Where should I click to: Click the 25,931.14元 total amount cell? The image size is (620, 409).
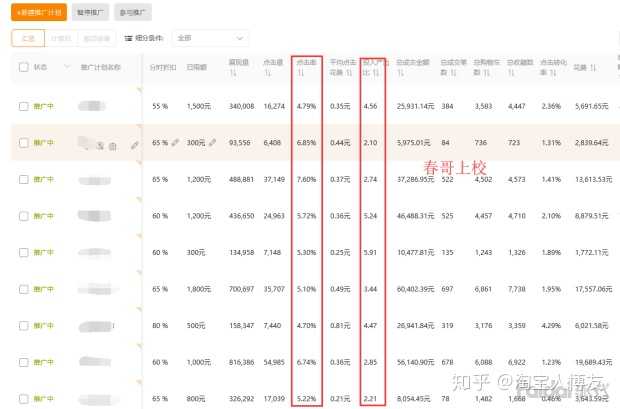416,106
